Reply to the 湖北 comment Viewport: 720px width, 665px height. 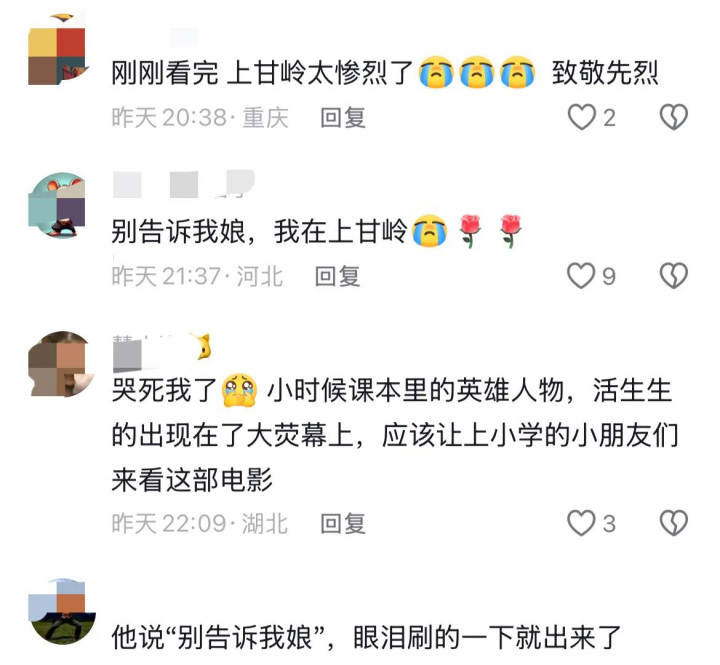coord(343,524)
